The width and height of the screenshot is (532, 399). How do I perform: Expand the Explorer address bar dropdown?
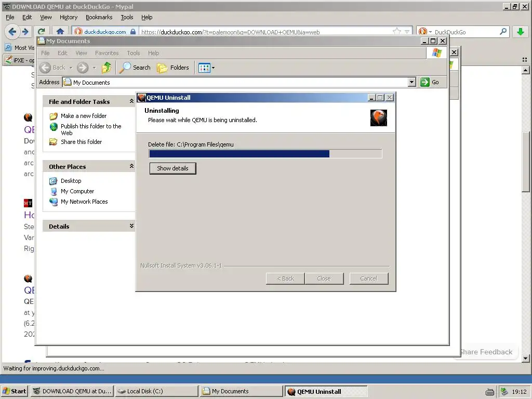411,82
